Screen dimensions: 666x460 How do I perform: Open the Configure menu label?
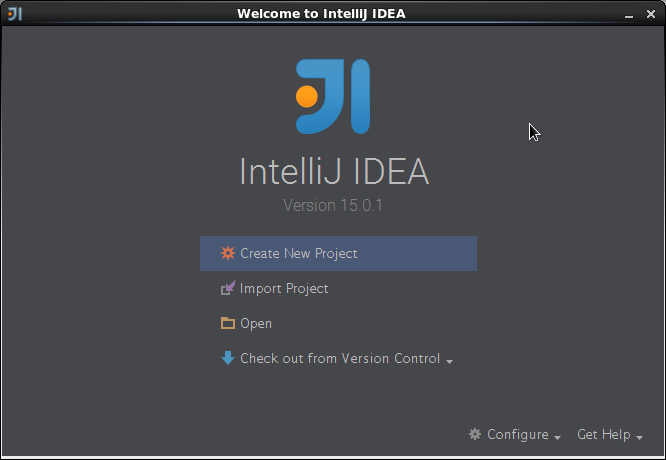point(518,435)
